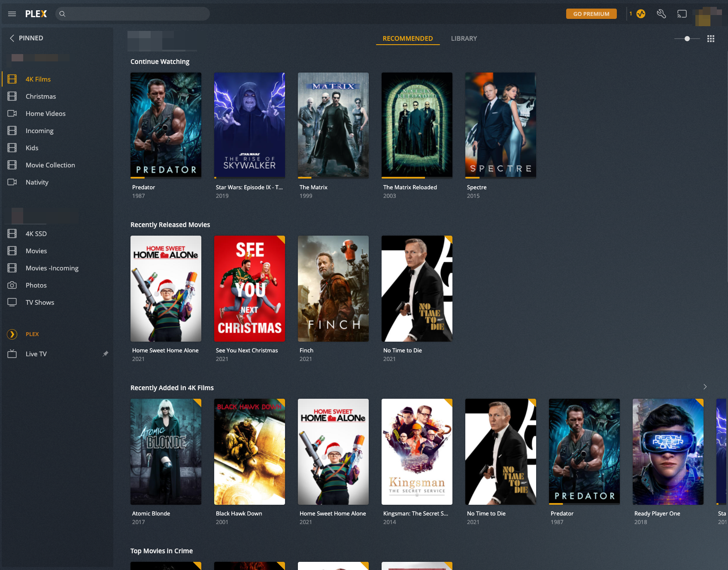This screenshot has width=728, height=570.
Task: Select Home Videos library label
Action: point(45,113)
